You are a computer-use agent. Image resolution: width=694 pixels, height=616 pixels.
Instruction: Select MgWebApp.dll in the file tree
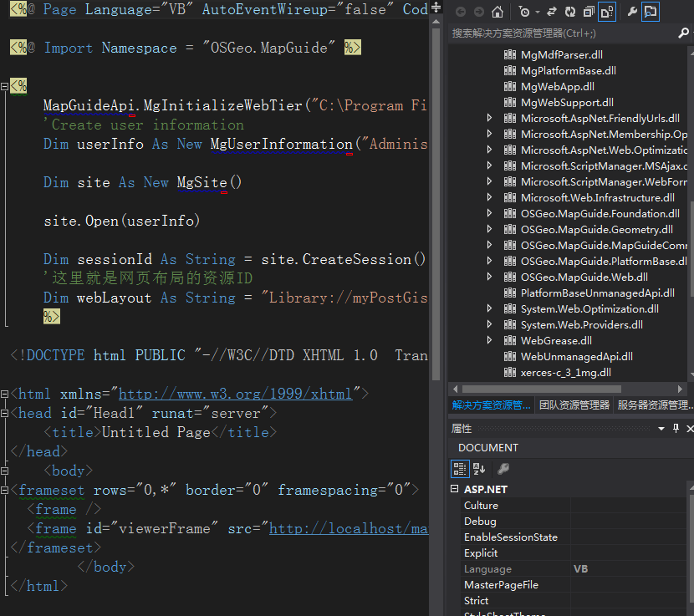coord(557,87)
